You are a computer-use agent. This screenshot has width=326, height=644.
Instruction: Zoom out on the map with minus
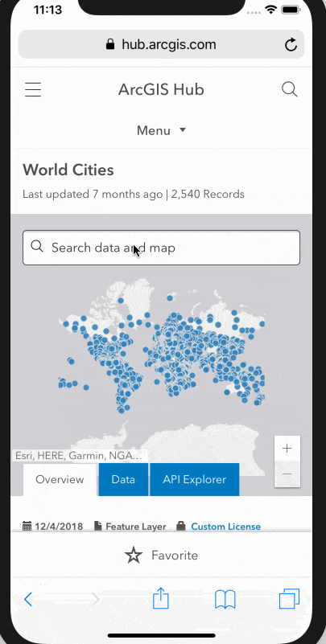coord(287,474)
